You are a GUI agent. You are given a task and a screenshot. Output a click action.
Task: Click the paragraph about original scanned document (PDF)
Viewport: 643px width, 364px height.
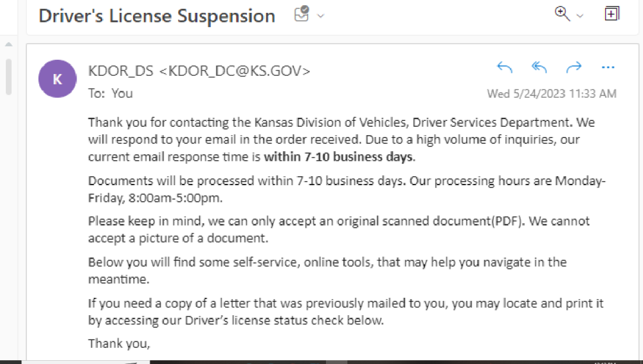(339, 229)
